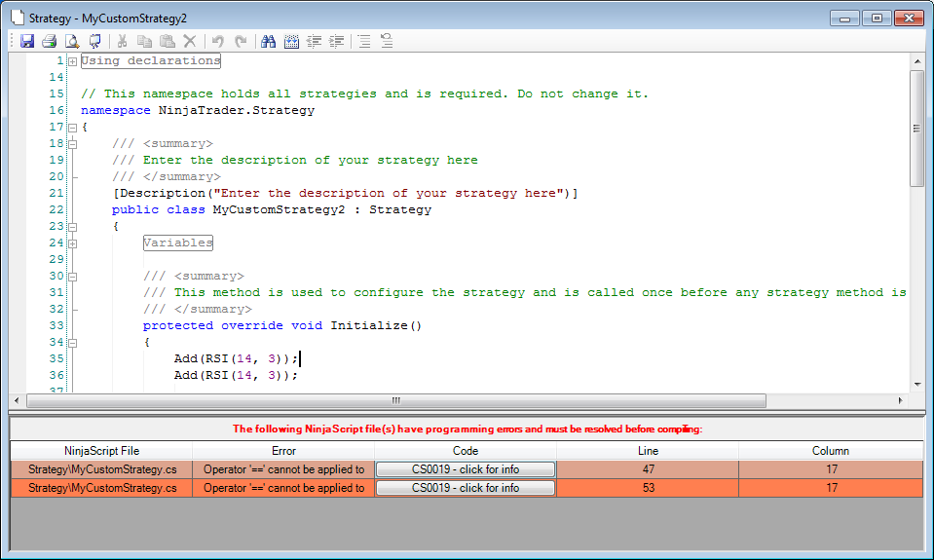Click the class name MyCustomStrategy2 on line 22
Viewport: 934px width, 560px height.
click(279, 209)
